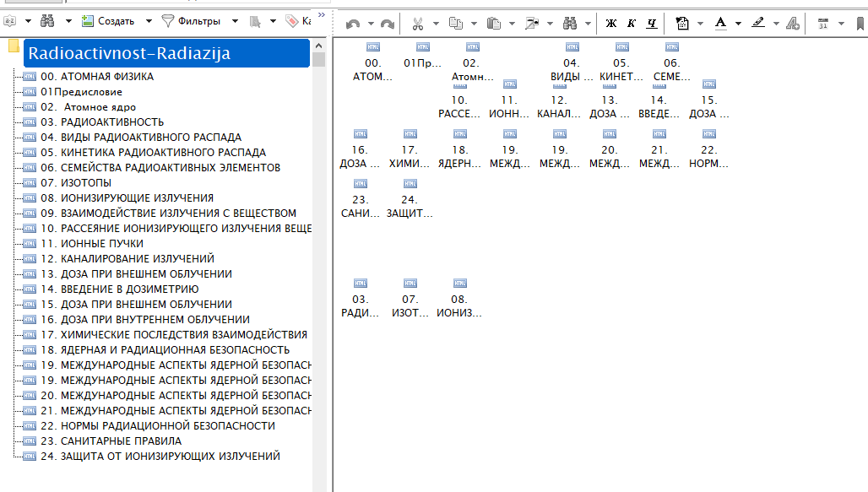
Task: Toggle underline formatting (Ч)
Action: (x=652, y=24)
